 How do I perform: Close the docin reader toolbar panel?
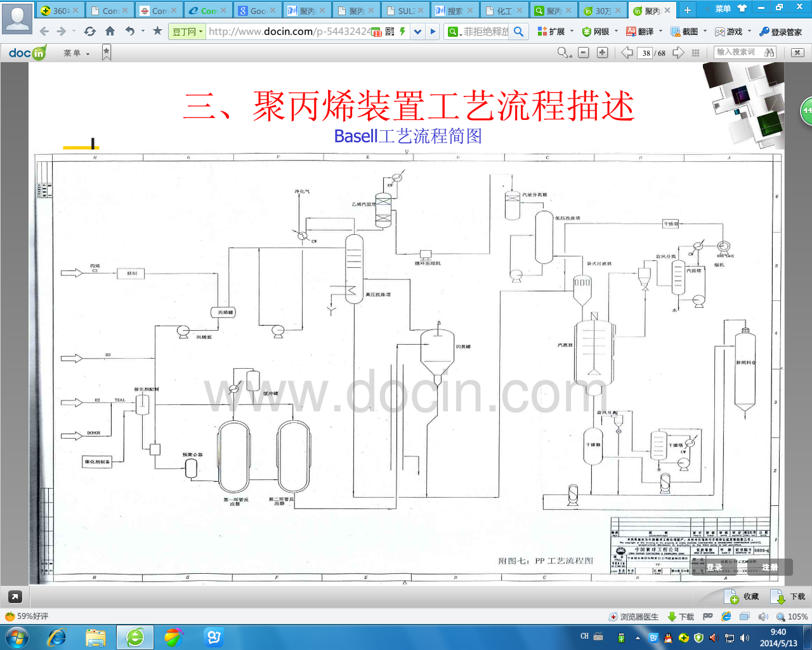click(x=798, y=53)
